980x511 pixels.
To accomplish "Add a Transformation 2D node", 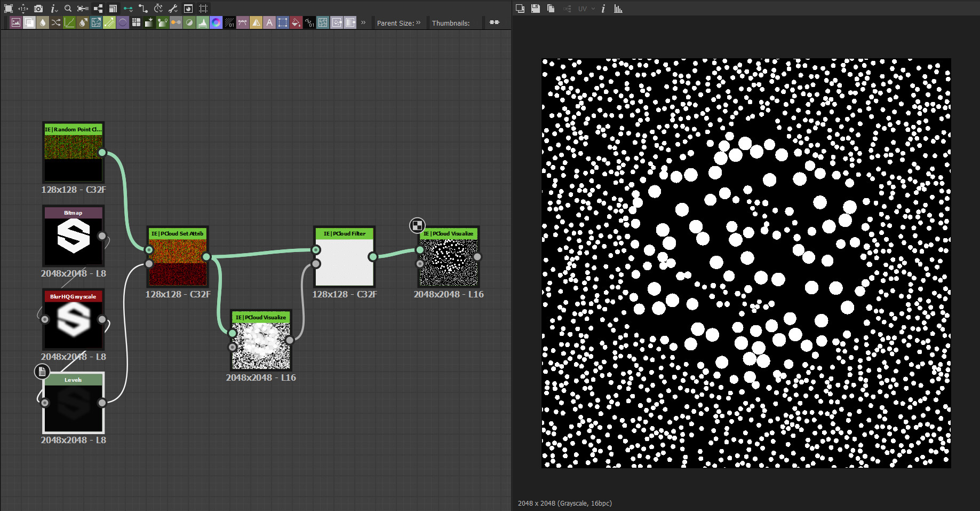I will coord(283,22).
